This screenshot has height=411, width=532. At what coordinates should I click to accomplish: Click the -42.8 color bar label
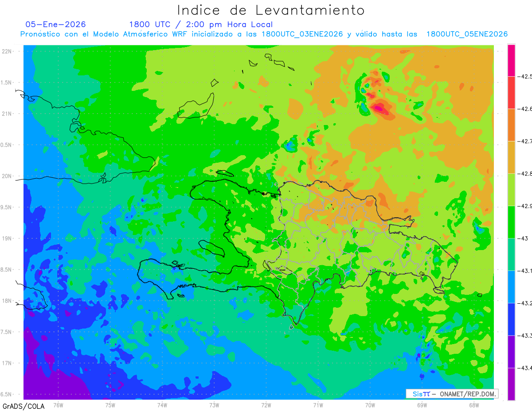525,174
